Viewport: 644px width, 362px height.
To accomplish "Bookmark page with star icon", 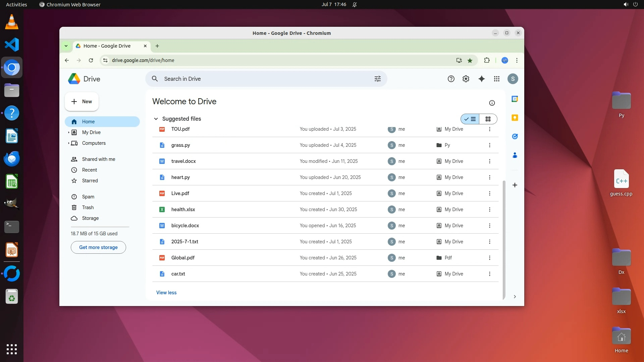I will click(470, 60).
